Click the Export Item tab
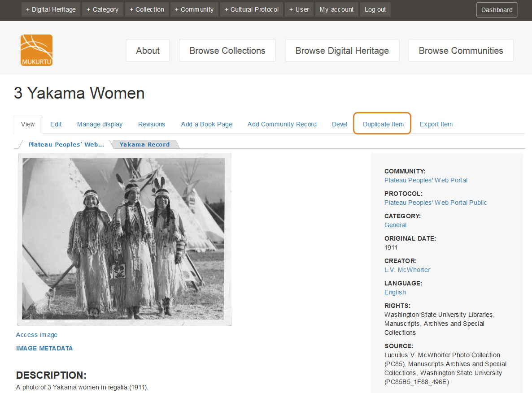The height and width of the screenshot is (393, 532). (436, 124)
